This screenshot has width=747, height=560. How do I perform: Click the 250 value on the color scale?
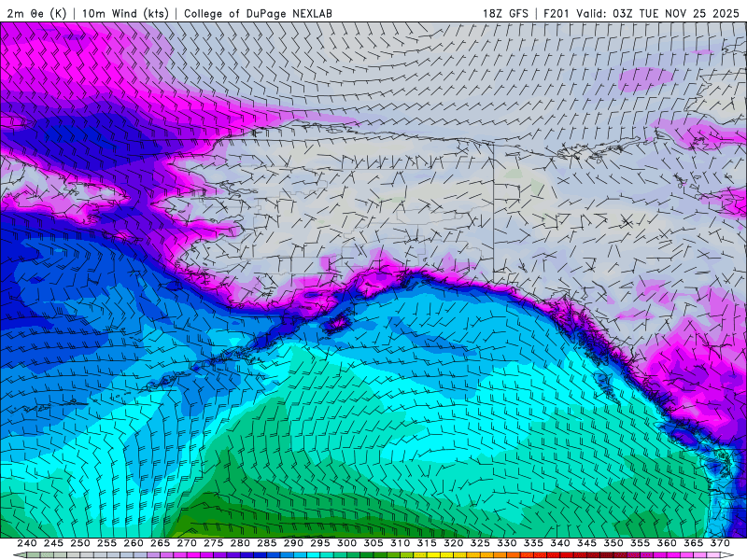click(80, 543)
